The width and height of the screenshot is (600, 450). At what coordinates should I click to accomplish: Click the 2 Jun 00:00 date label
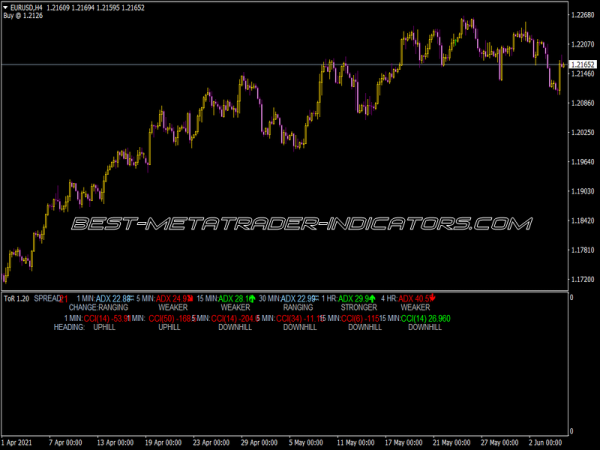pyautogui.click(x=546, y=443)
